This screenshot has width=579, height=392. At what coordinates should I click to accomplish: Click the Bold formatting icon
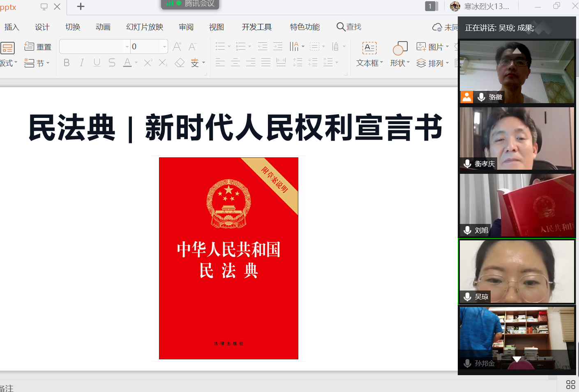click(x=67, y=63)
